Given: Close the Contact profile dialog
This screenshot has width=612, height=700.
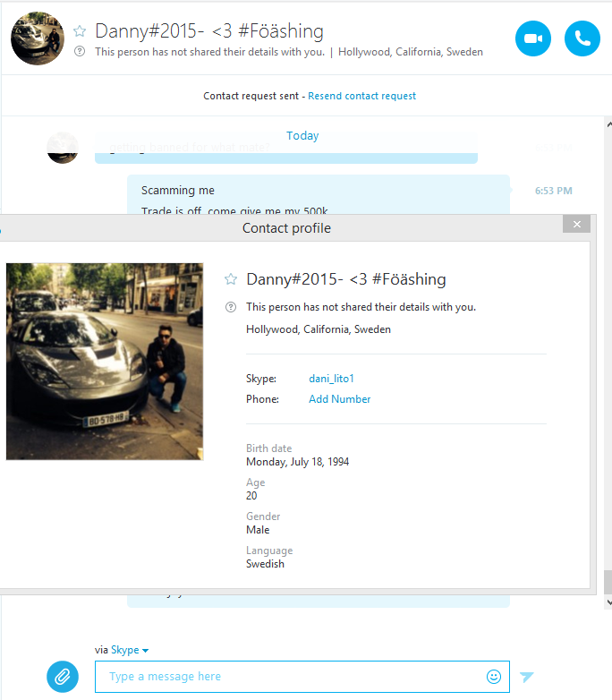Looking at the screenshot, I should [x=577, y=224].
